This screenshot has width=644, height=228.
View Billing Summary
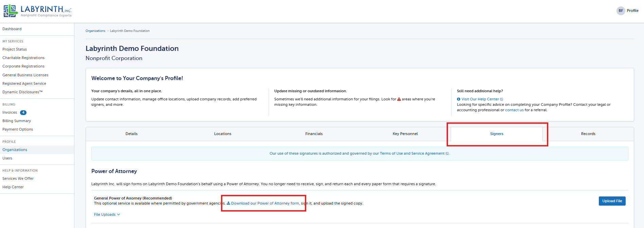point(17,121)
